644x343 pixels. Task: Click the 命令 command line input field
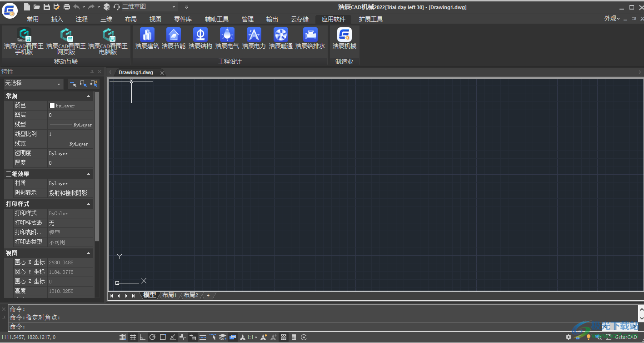click(x=324, y=327)
